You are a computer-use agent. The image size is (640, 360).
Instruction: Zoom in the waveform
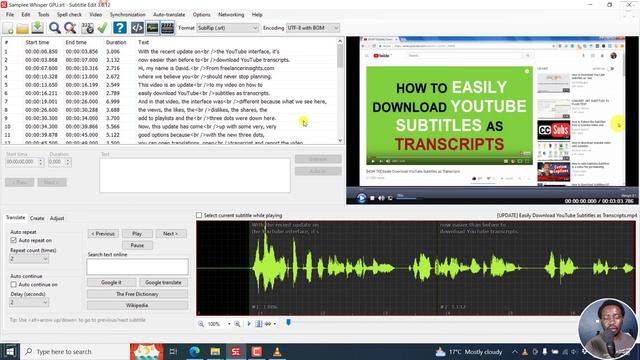coord(237,324)
